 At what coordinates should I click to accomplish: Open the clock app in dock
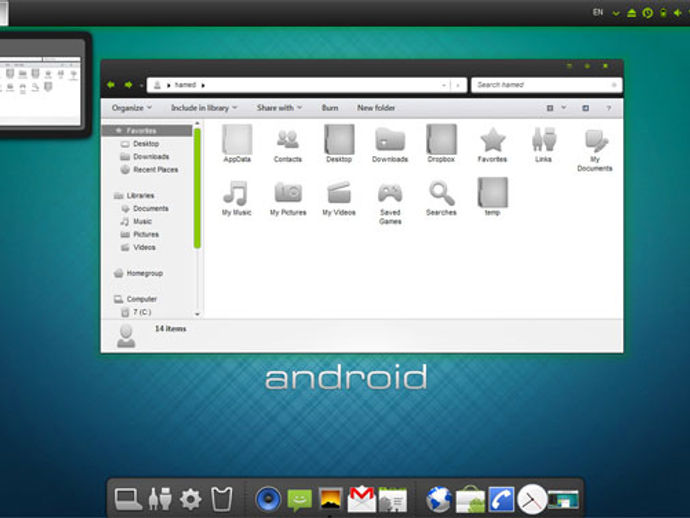[532, 499]
